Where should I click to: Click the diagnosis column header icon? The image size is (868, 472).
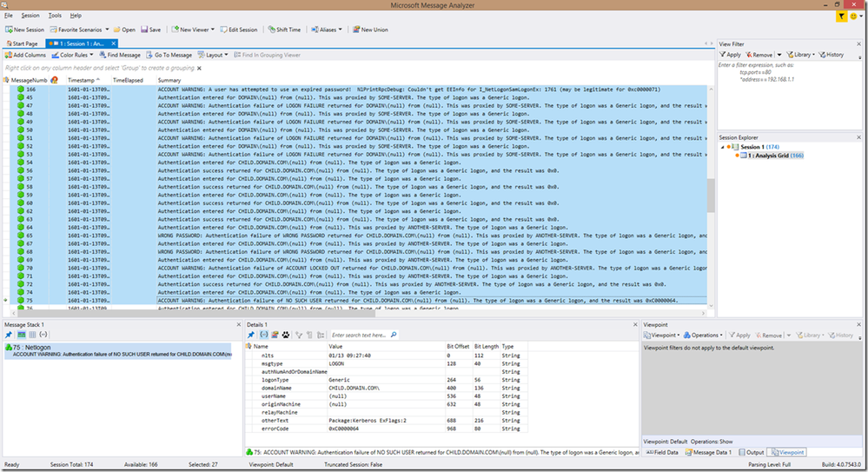[x=54, y=80]
